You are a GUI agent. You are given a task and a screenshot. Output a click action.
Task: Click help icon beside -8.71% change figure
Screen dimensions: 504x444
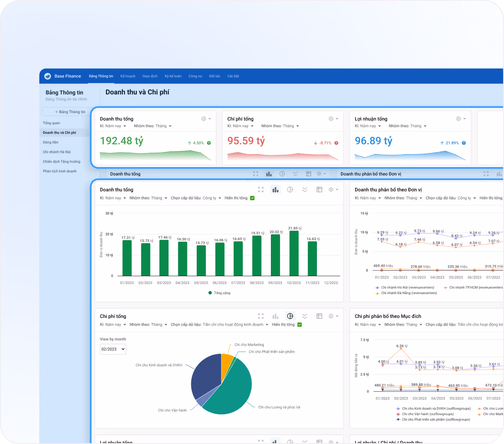(336, 143)
